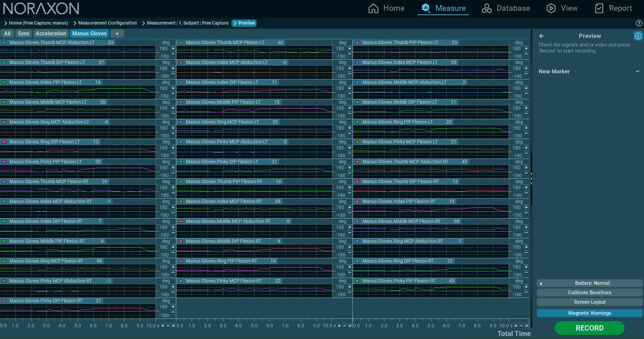644x339 pixels.
Task: Click color swatch for Pinky PIP Flexion RT
Action: click(357, 281)
